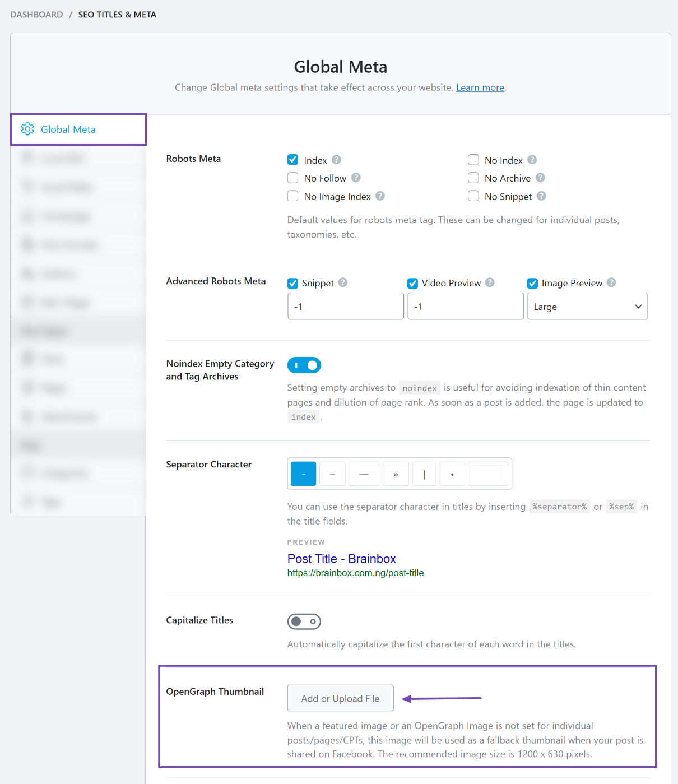
Task: Open the Learn more link
Action: [x=480, y=87]
